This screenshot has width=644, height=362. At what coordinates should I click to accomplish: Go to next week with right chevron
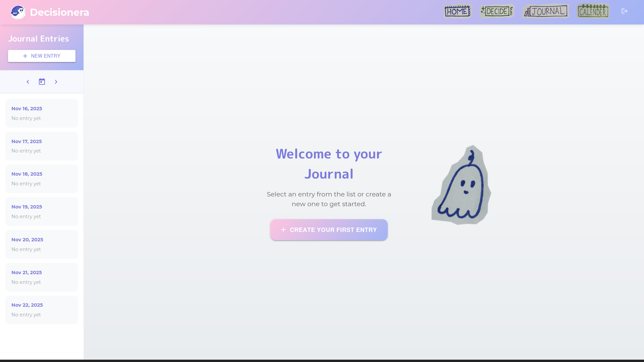click(56, 82)
